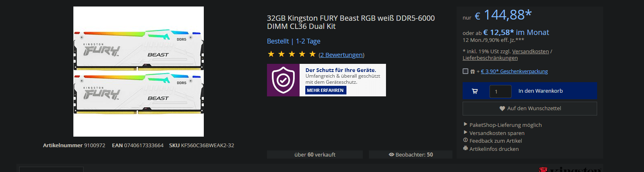Open the 2 Bewertungen reviews link
The height and width of the screenshot is (172, 644).
click(342, 55)
